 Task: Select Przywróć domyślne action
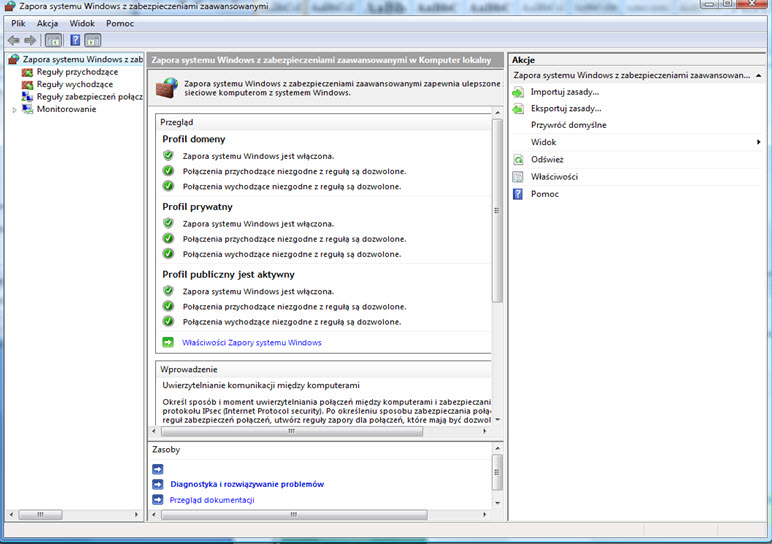click(x=569, y=125)
